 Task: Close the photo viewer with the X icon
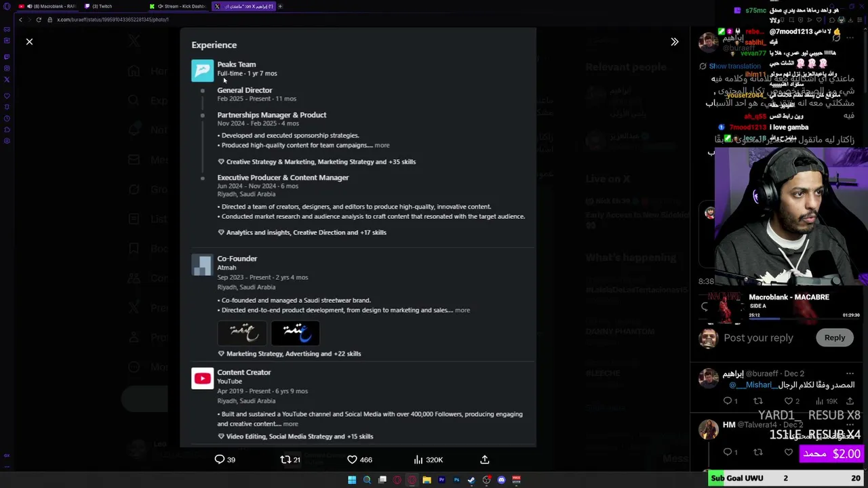(29, 42)
